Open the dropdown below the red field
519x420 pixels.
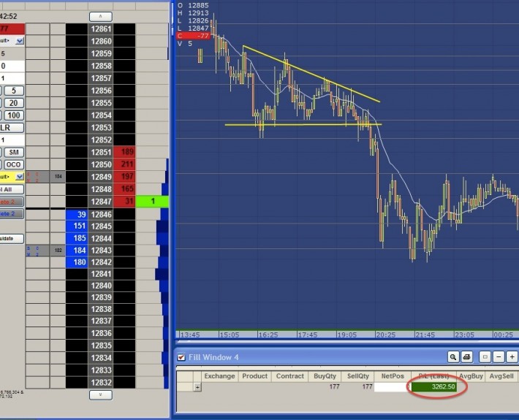pos(20,41)
